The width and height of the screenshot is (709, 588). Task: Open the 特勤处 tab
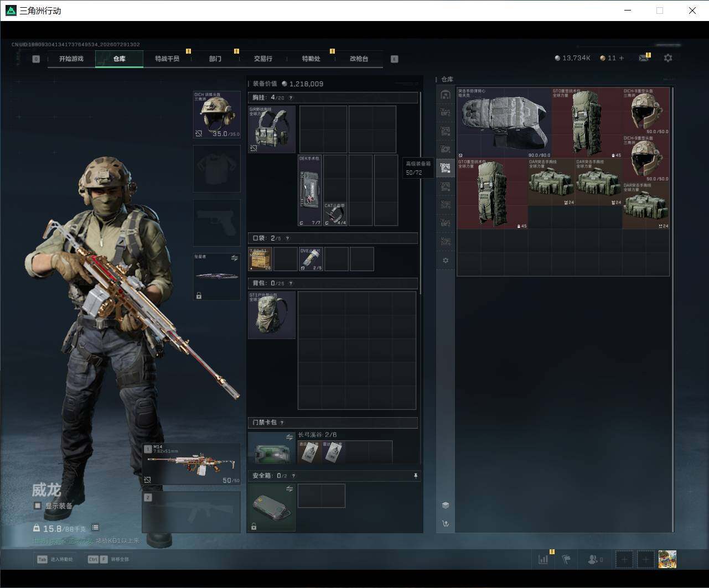coord(311,59)
